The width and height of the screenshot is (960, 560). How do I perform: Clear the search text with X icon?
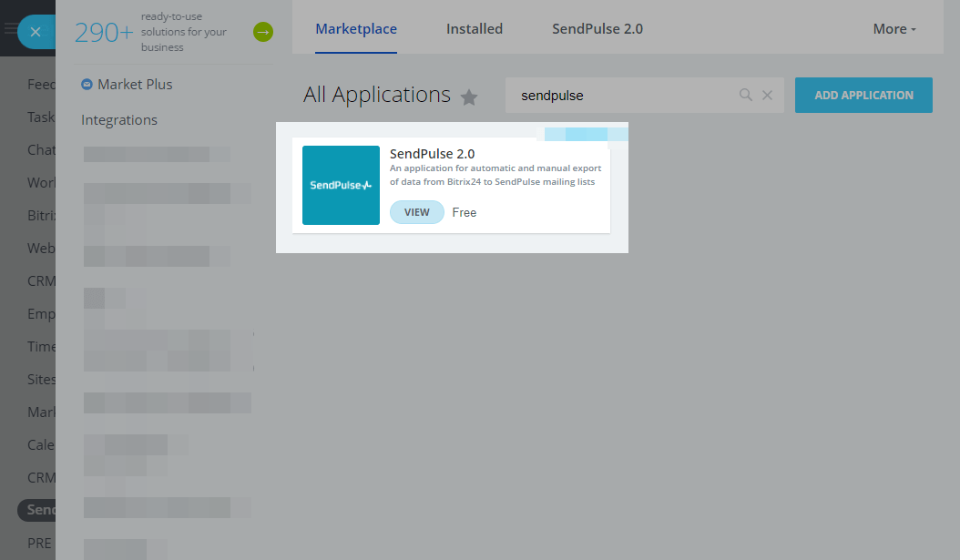(767, 96)
